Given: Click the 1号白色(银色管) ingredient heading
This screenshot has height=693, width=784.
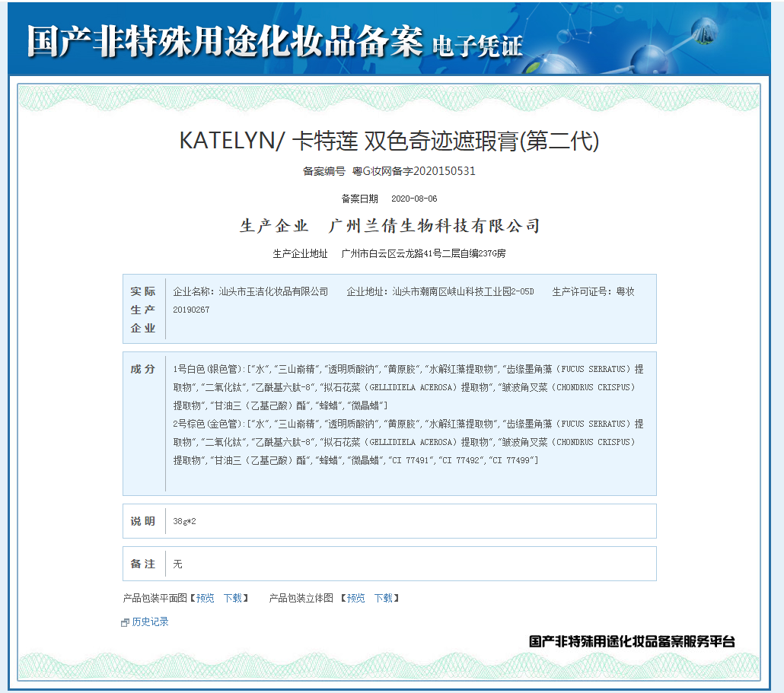Looking at the screenshot, I should 208,369.
